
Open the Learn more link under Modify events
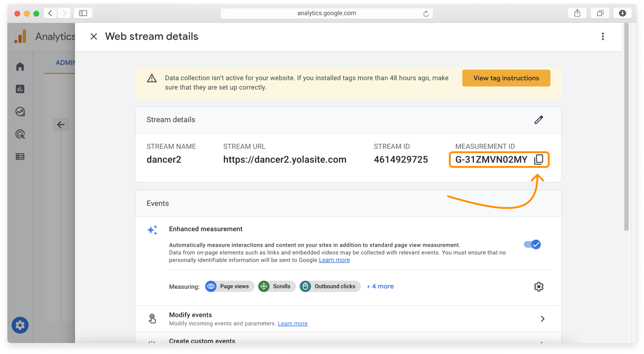pos(292,323)
